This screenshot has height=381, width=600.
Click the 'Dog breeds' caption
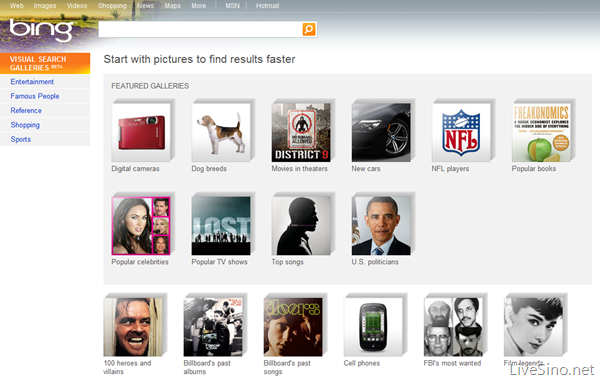coord(209,169)
